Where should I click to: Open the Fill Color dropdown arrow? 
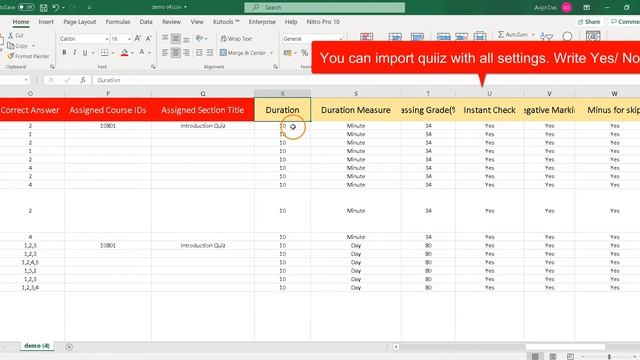tap(133, 53)
